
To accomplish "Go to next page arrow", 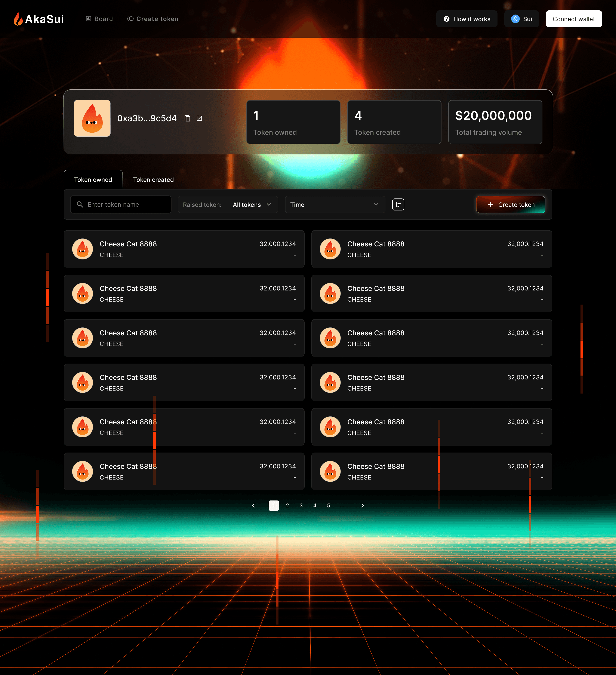I will click(x=363, y=506).
